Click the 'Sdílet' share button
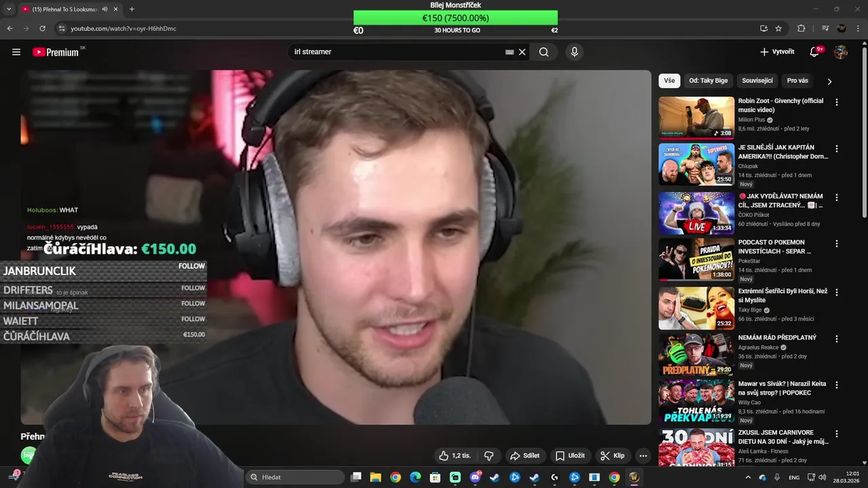 (525, 455)
